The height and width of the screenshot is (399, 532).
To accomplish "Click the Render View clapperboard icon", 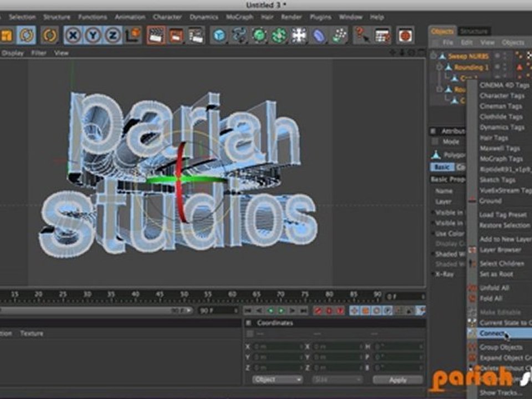I will pos(156,35).
